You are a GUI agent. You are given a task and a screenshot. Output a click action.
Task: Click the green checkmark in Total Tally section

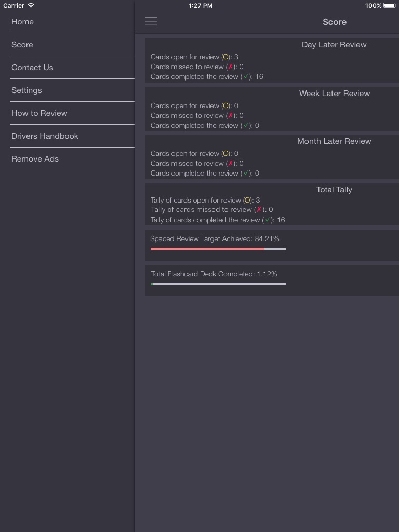(x=268, y=220)
